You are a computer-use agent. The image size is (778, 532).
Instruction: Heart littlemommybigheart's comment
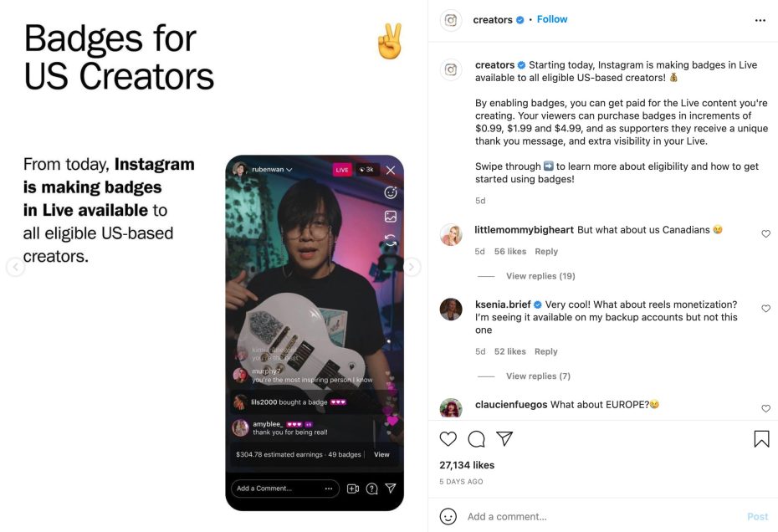pyautogui.click(x=765, y=233)
